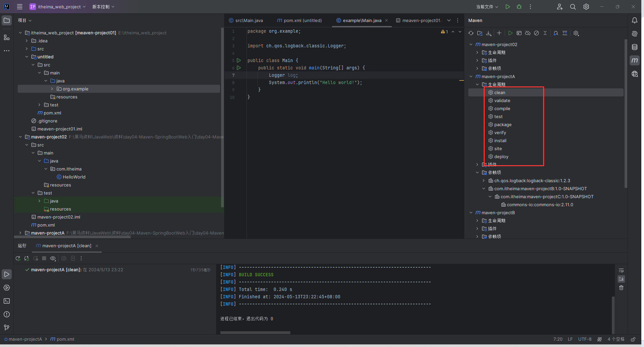Click stop button in Run toolbar
Viewport: 644px width, 347px height.
pos(44,258)
